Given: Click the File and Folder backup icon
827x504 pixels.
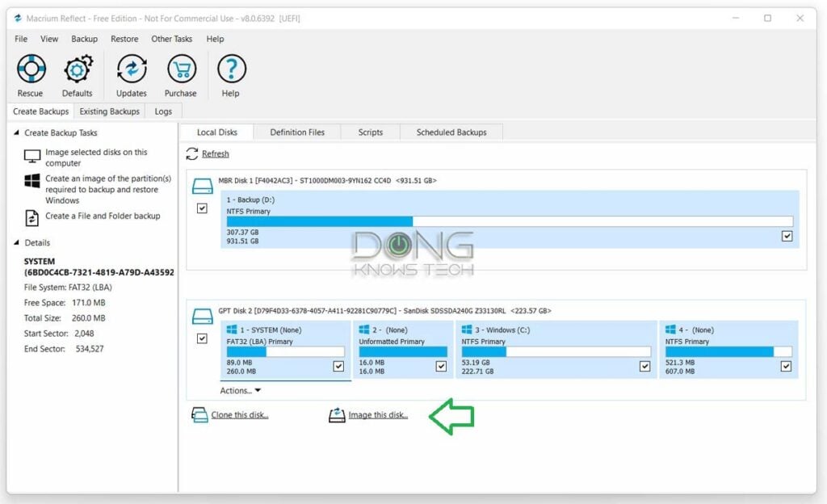Looking at the screenshot, I should 32,218.
